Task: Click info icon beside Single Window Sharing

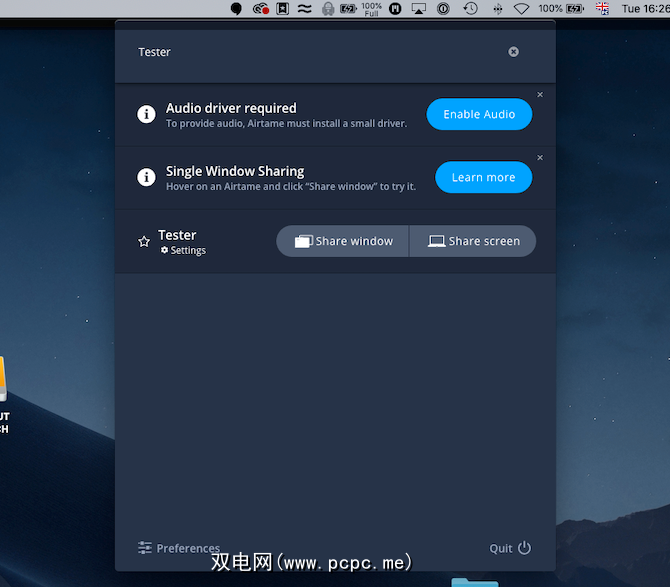Action: coord(146,177)
